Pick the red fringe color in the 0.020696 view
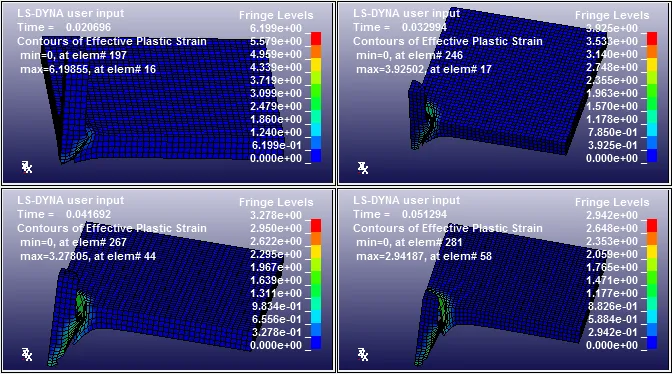672x374 pixels. coord(316,39)
